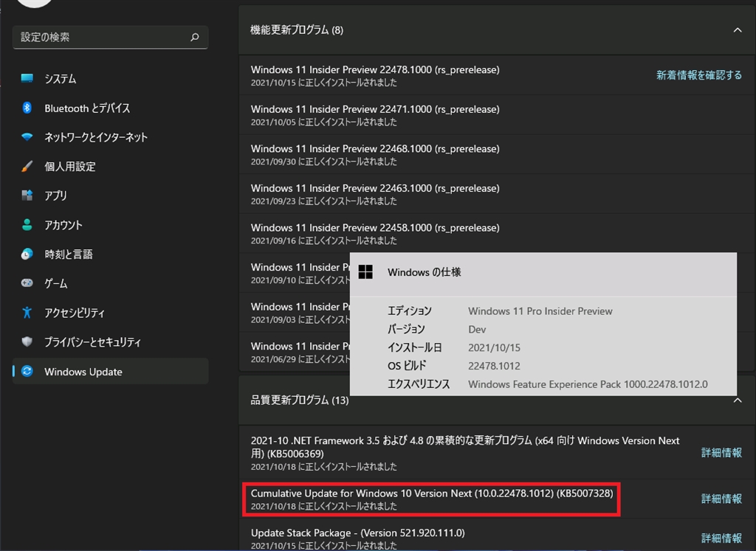The height and width of the screenshot is (551, 756).
Task: Click the Windows Update sync icon
Action: point(27,371)
